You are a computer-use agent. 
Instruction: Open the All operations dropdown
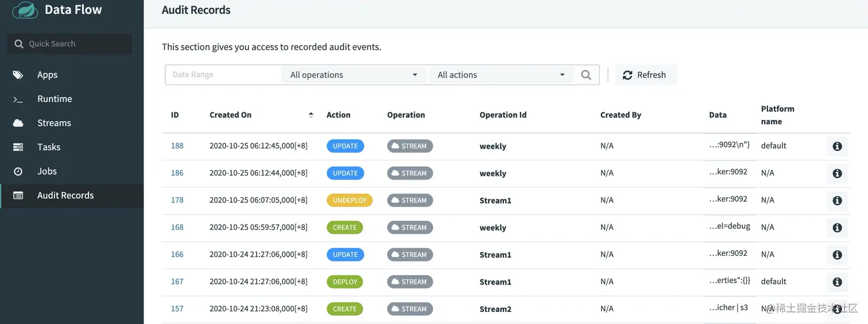point(354,75)
